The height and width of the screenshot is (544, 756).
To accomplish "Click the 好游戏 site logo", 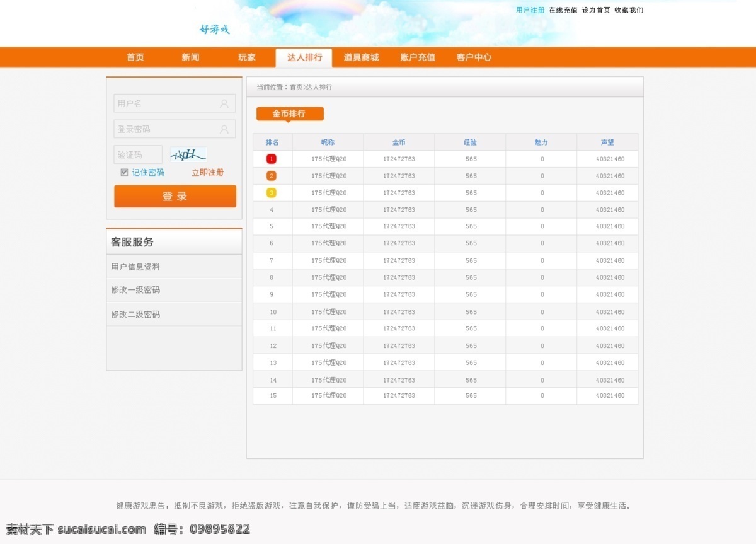I will tap(215, 29).
